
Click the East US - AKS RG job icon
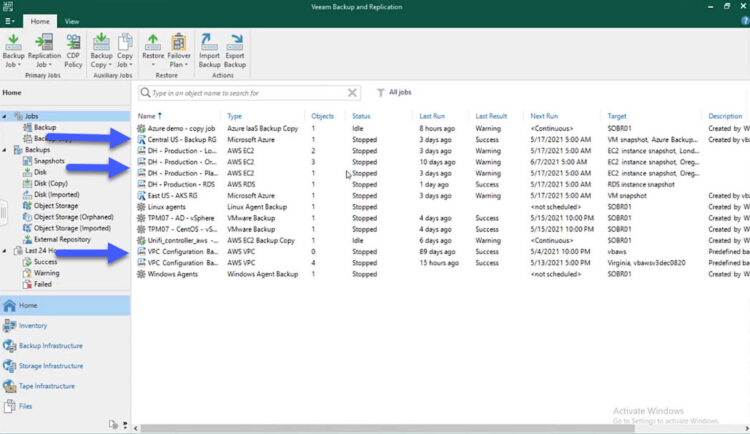pyautogui.click(x=141, y=196)
